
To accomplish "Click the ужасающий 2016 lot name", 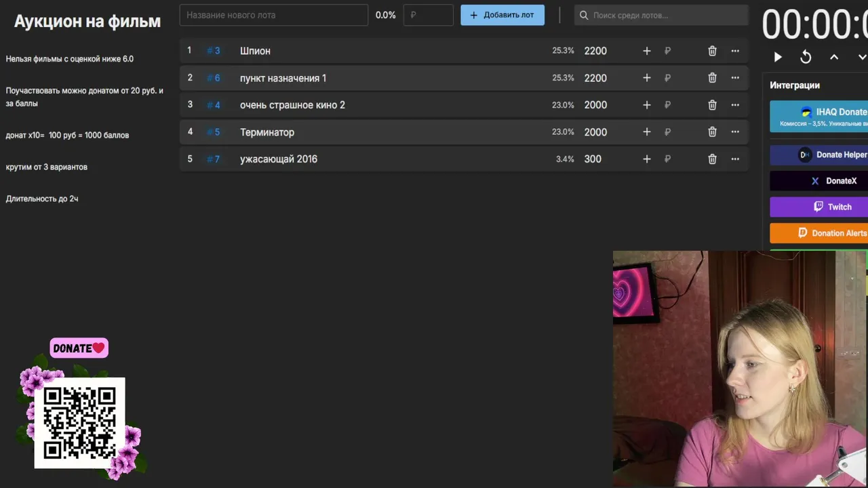I will (279, 159).
